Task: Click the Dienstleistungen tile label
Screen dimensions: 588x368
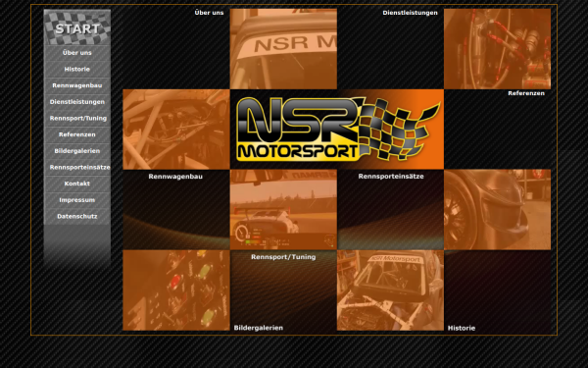Action: [410, 13]
